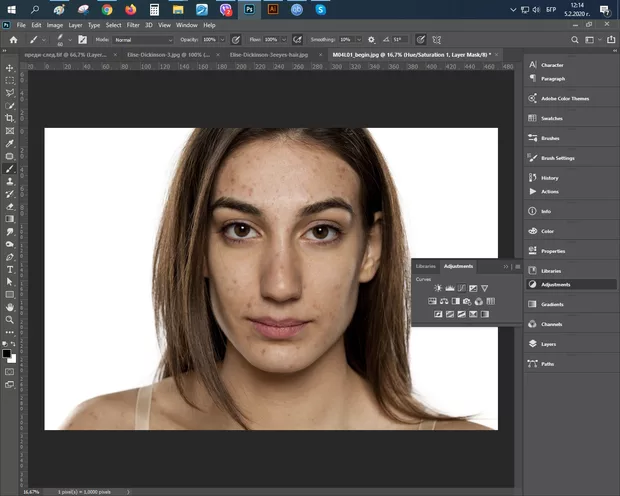Select the Type tool in toolbar
This screenshot has width=620, height=496.
tap(9, 269)
